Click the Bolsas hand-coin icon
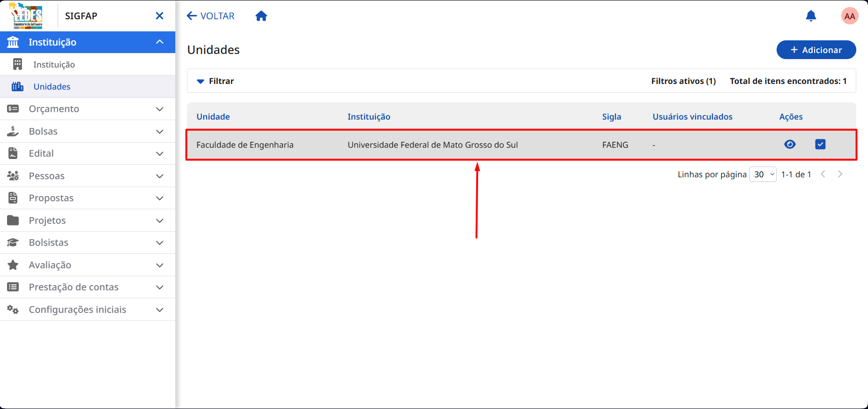The image size is (868, 409). (13, 131)
